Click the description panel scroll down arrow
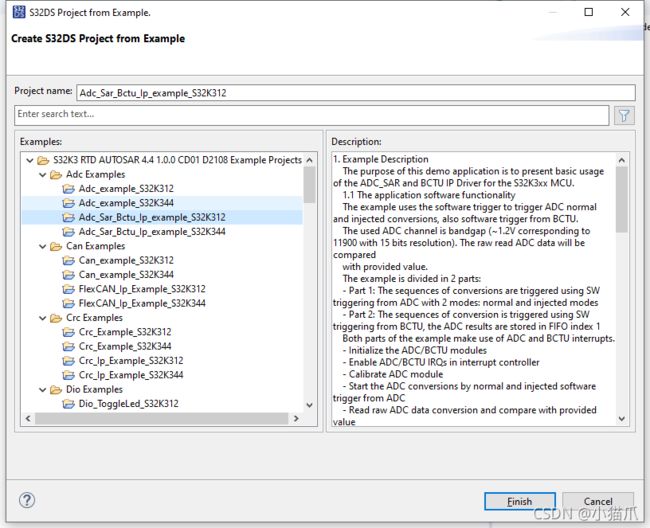This screenshot has width=650, height=528. pyautogui.click(x=621, y=419)
